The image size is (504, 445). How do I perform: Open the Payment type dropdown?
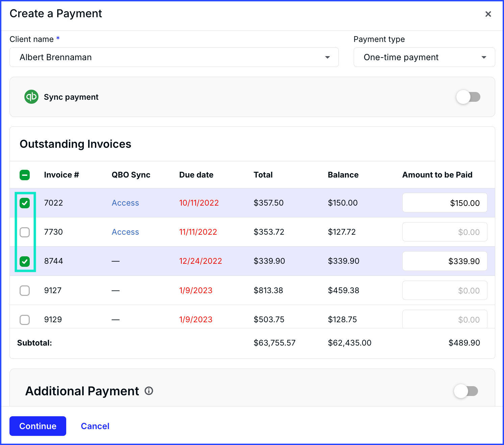pyautogui.click(x=424, y=57)
